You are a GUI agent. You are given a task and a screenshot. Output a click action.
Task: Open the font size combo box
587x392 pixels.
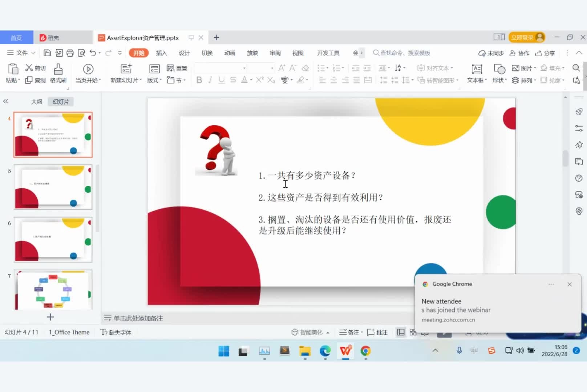pos(261,68)
